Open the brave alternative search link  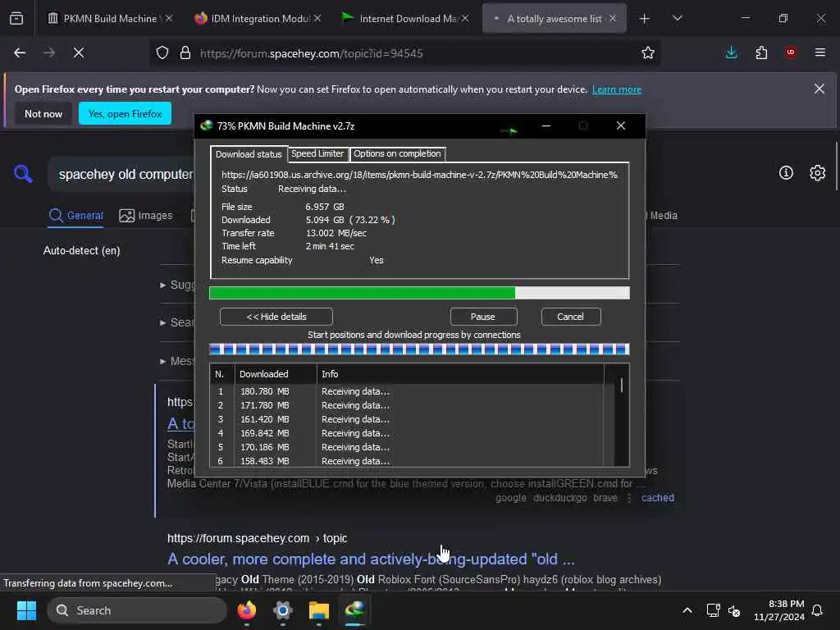(x=605, y=498)
